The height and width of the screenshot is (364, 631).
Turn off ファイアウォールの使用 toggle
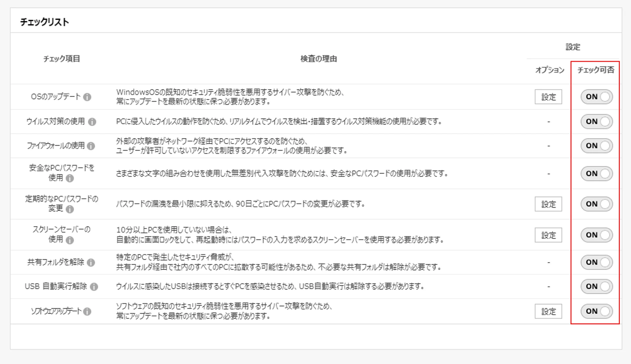596,146
